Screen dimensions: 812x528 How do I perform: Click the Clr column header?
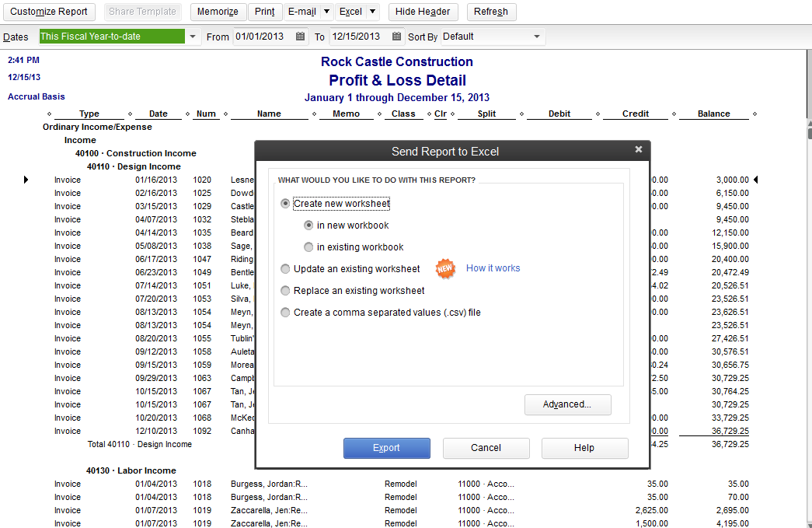tap(441, 114)
